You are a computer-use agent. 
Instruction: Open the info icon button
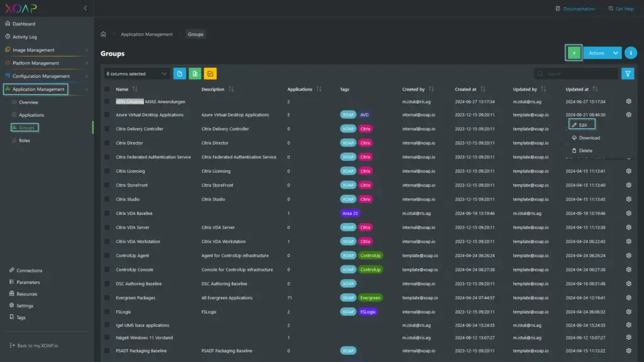(630, 53)
